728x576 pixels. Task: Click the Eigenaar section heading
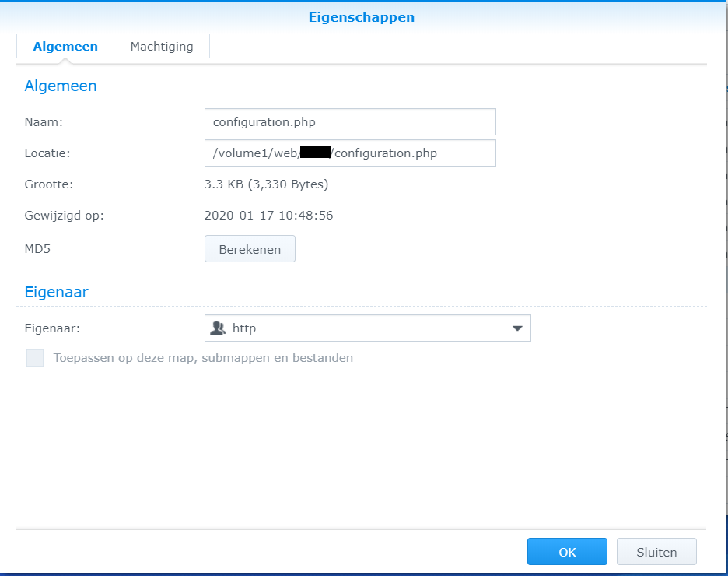click(x=56, y=293)
